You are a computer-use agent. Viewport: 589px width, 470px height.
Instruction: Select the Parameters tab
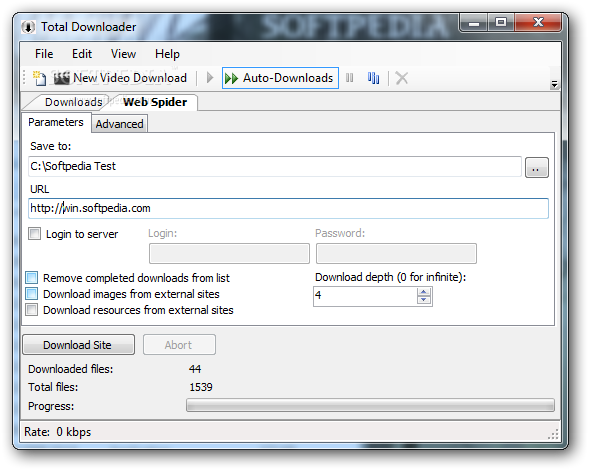pyautogui.click(x=56, y=122)
